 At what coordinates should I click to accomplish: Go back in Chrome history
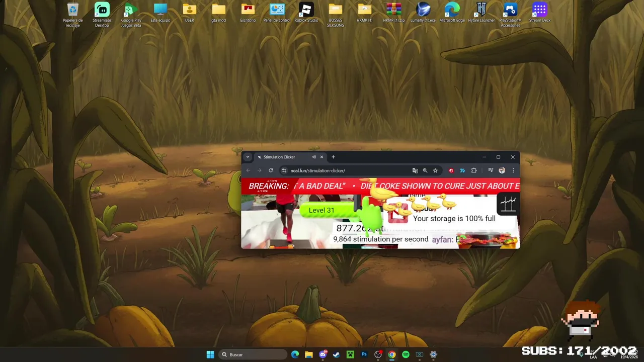click(248, 170)
